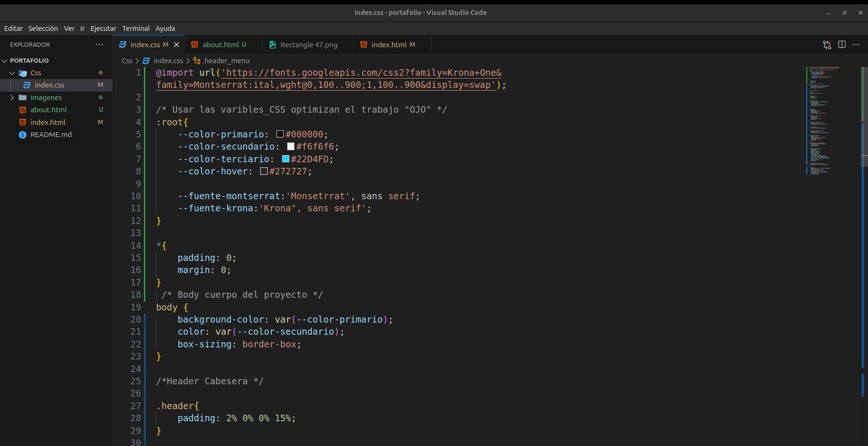Screen dimensions: 868x446
Task: Click the CSS icon in breadcrumb path
Action: [146, 60]
